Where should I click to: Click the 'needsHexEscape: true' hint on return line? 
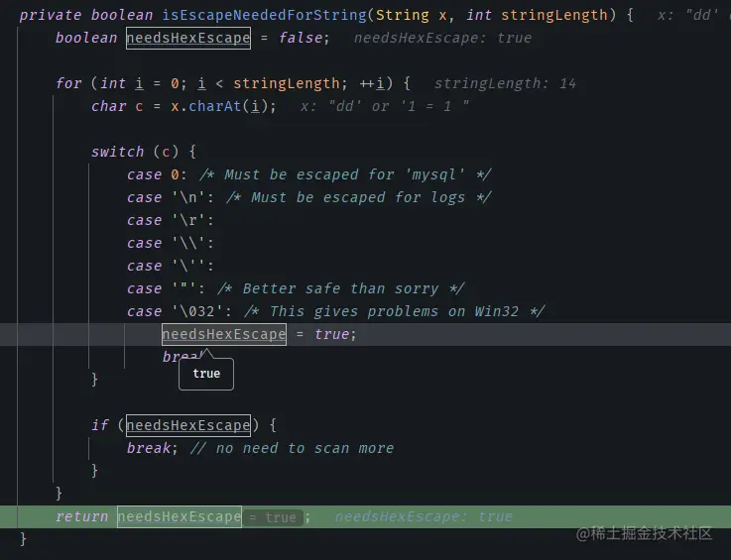(424, 516)
